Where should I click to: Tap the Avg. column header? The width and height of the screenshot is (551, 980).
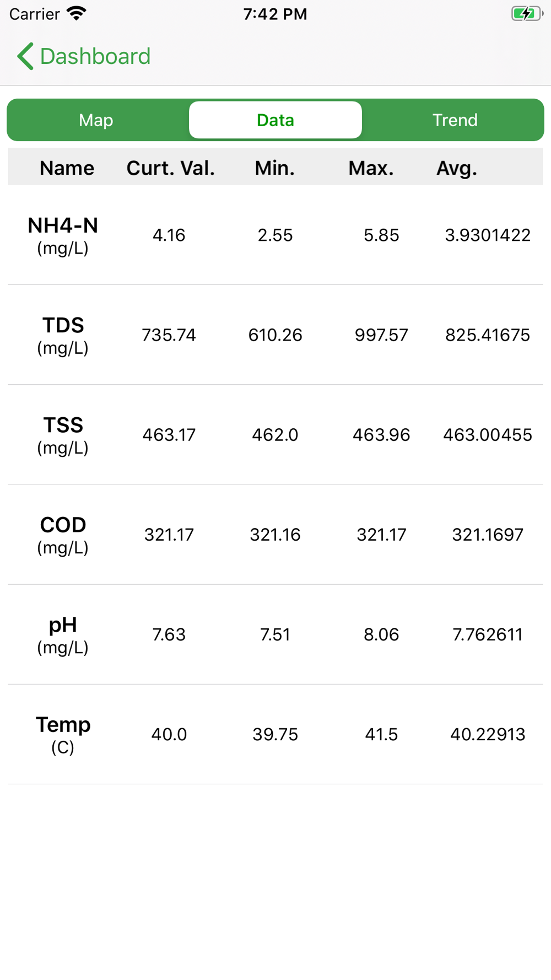point(456,168)
